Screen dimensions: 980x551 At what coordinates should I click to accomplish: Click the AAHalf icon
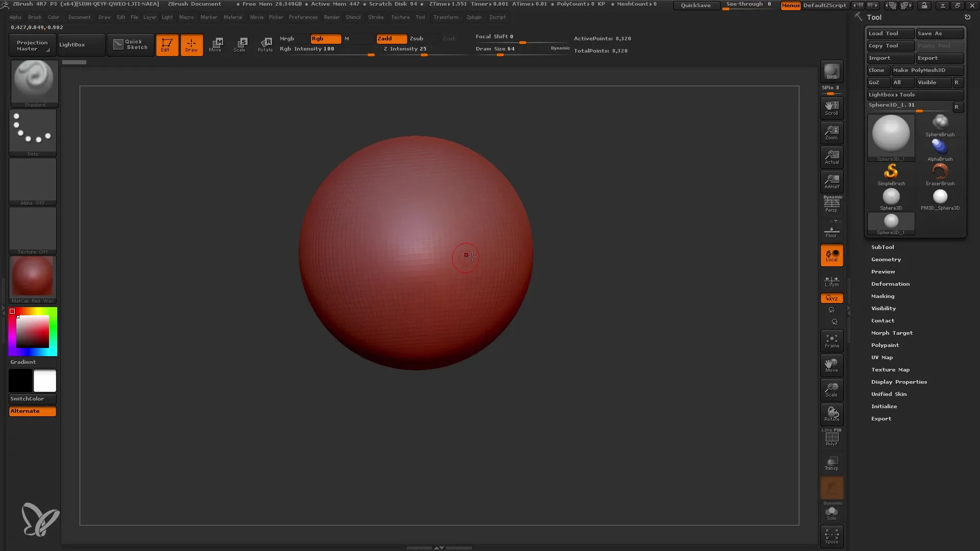pyautogui.click(x=831, y=181)
